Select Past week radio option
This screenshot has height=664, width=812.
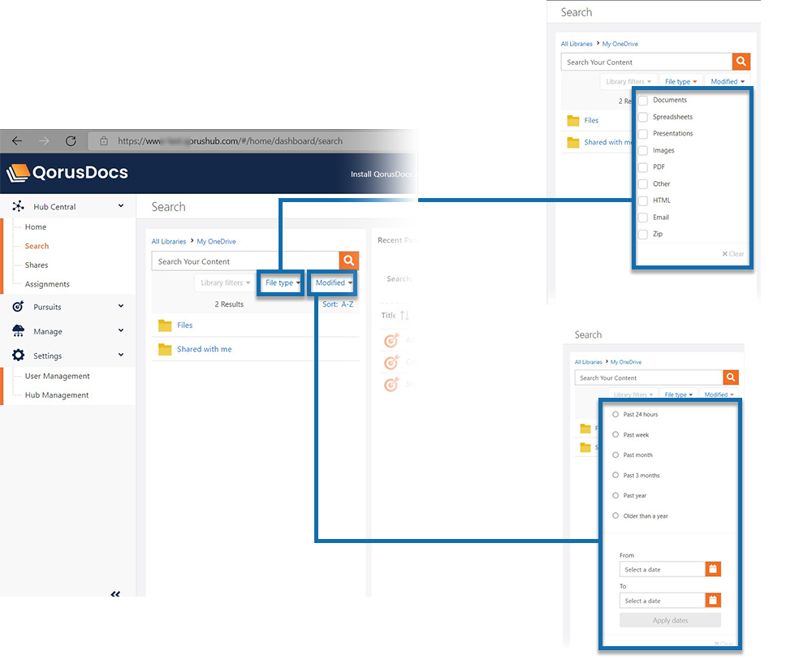tap(615, 434)
